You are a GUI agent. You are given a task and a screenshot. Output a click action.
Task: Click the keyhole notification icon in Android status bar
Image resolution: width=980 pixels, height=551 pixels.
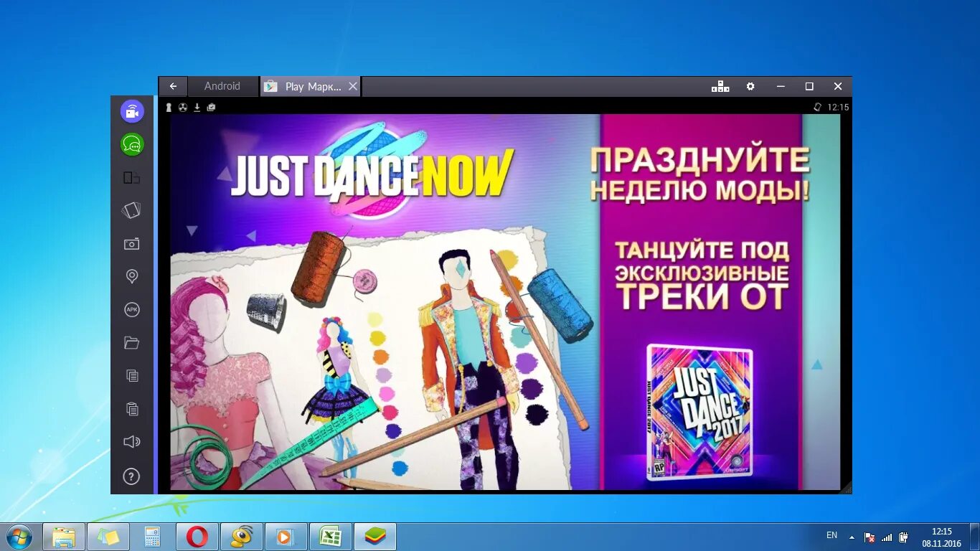coord(169,107)
